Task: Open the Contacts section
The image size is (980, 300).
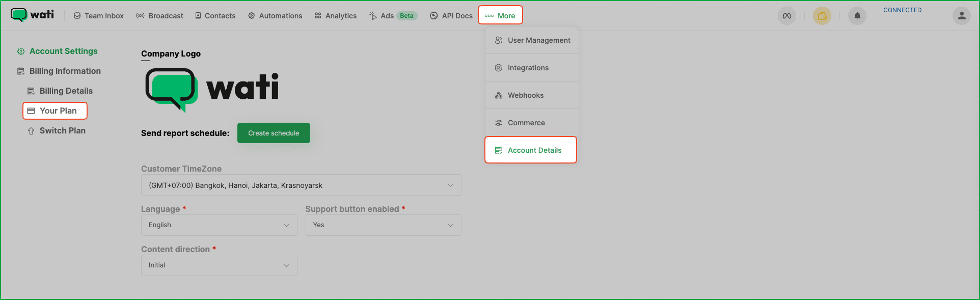Action: click(x=215, y=16)
